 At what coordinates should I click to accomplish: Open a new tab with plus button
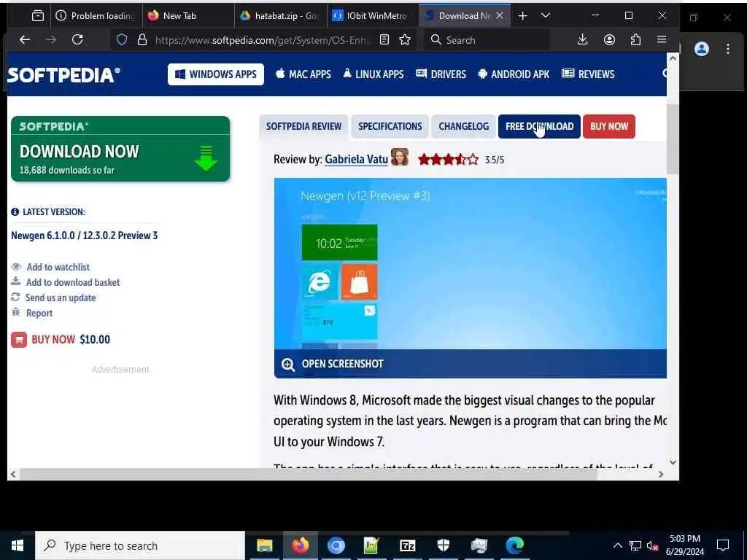point(522,16)
